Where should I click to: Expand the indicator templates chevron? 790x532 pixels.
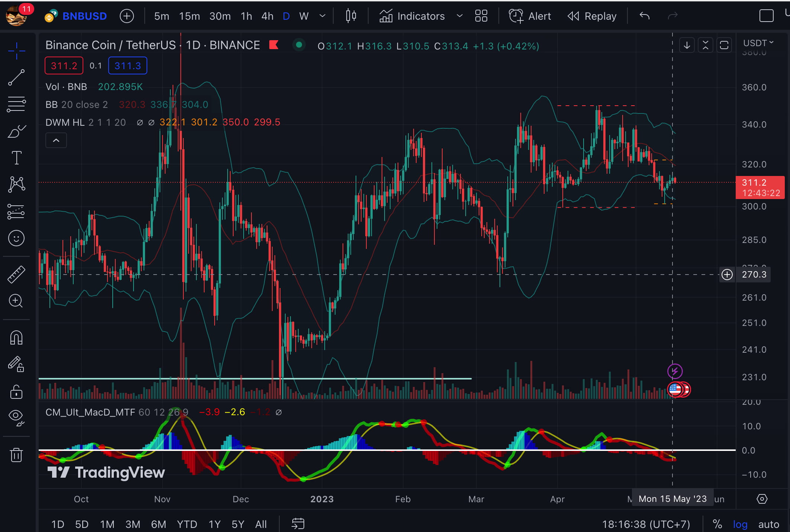point(460,16)
